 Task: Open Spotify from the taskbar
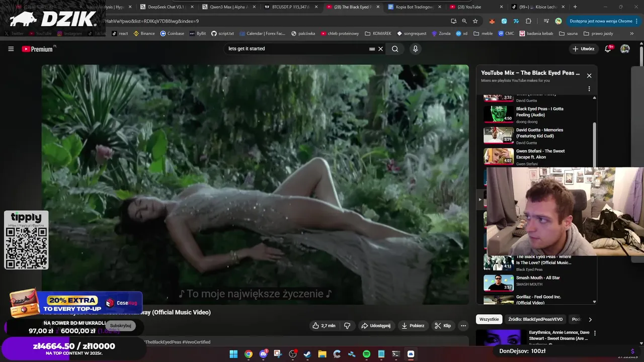pyautogui.click(x=366, y=354)
